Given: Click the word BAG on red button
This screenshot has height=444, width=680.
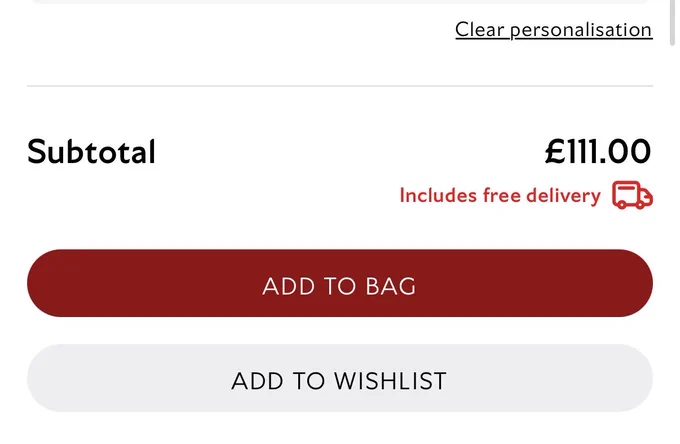Looking at the screenshot, I should (x=391, y=286).
